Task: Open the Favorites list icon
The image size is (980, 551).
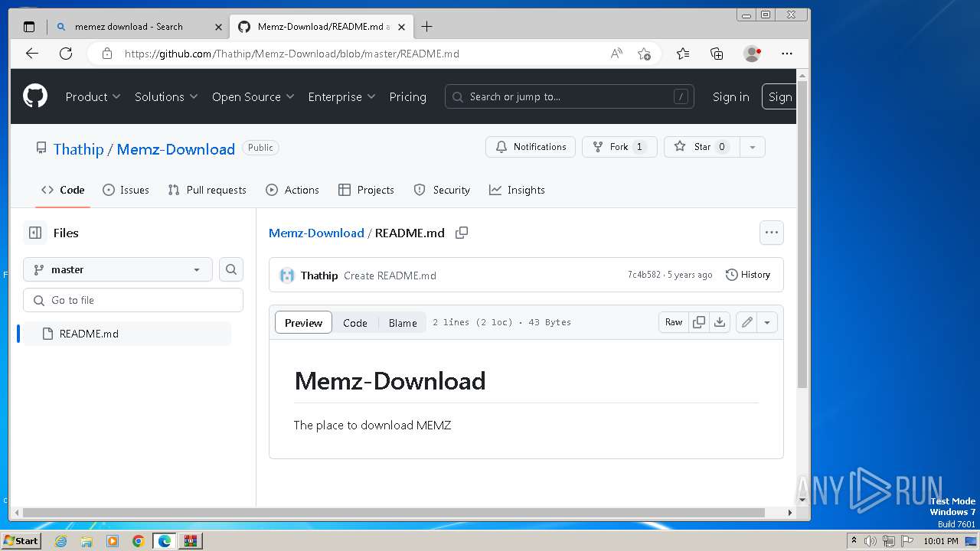Action: click(x=683, y=54)
